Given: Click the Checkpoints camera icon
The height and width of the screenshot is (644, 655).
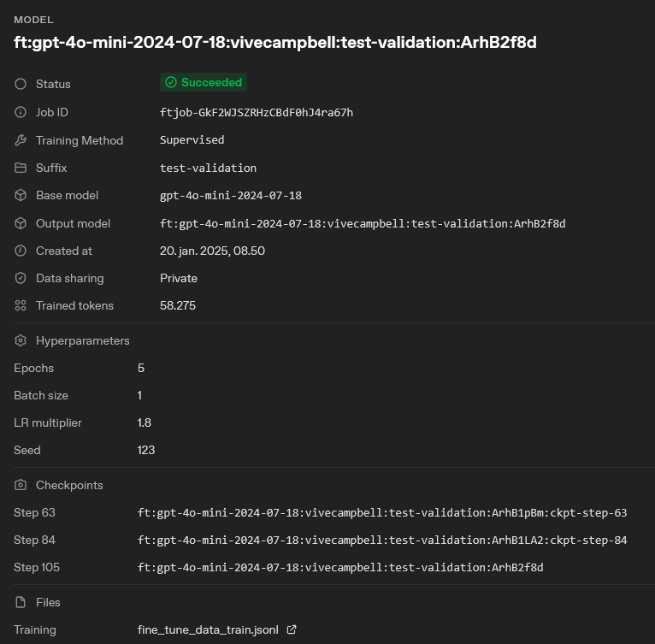Looking at the screenshot, I should point(21,485).
